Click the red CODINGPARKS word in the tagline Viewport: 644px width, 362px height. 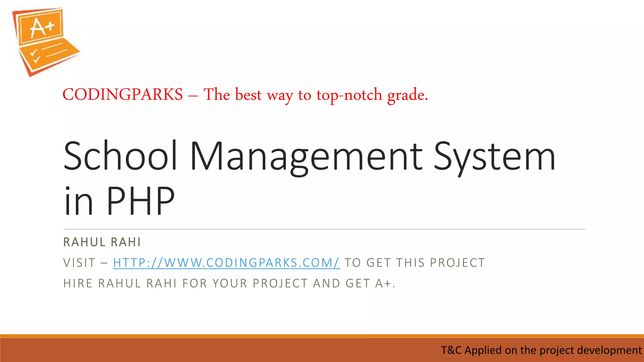(x=123, y=95)
